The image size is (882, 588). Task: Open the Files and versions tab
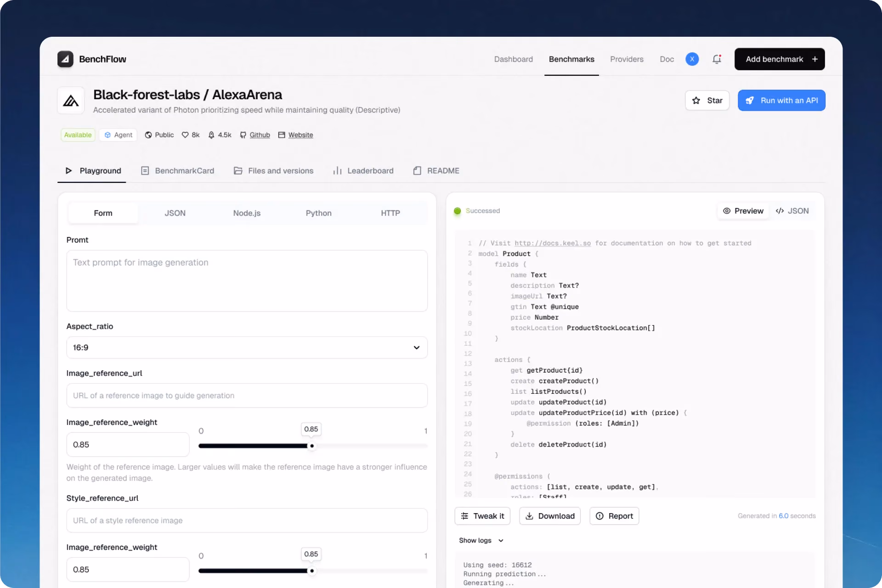[x=273, y=170]
